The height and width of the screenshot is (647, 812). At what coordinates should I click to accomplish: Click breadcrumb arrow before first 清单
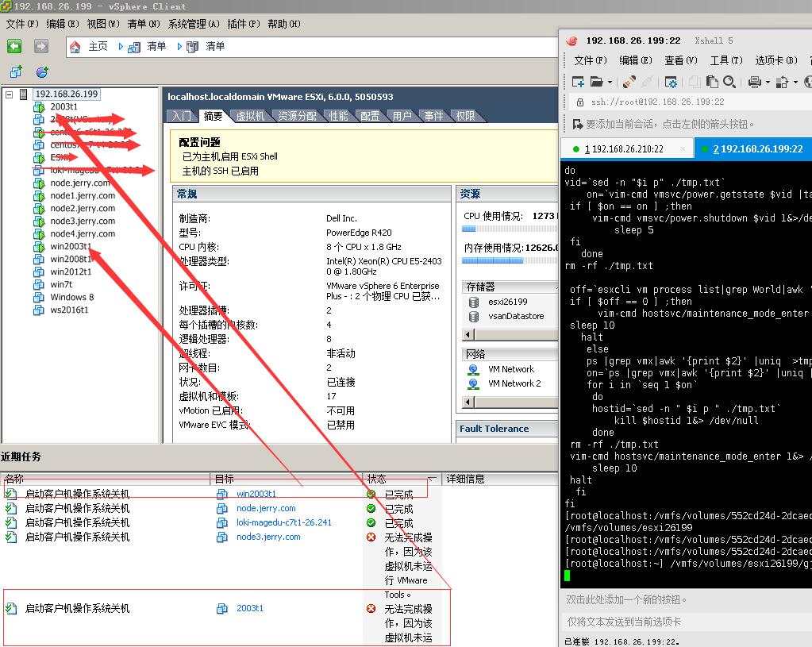pos(121,47)
